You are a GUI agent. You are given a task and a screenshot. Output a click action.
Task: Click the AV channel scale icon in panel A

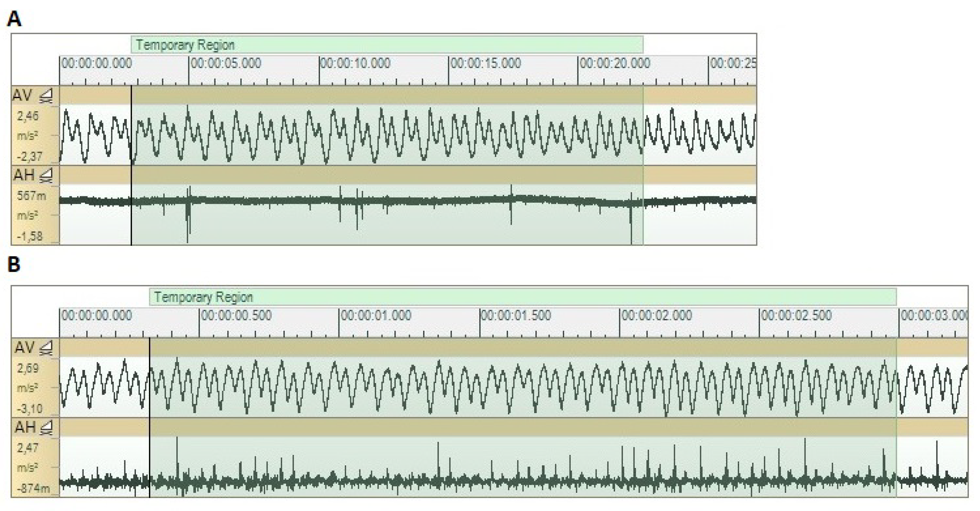click(46, 96)
